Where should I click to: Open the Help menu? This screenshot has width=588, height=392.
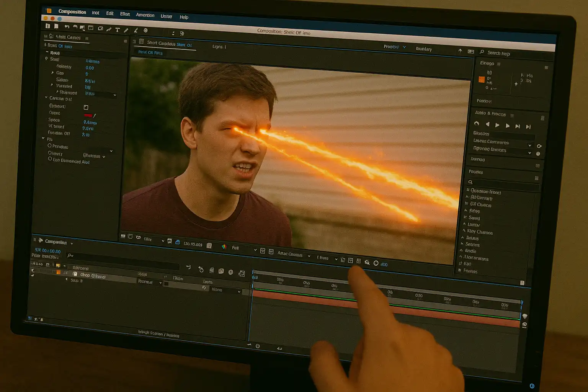[x=184, y=17]
